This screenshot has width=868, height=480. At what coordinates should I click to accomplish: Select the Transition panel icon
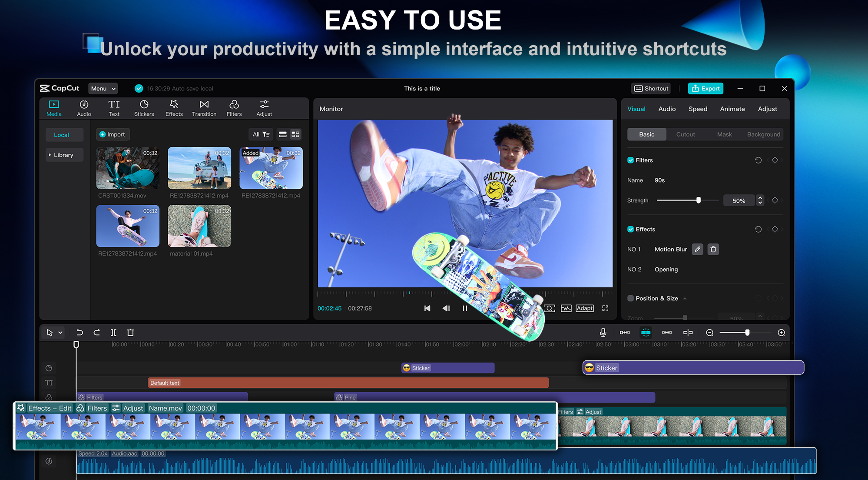(204, 108)
